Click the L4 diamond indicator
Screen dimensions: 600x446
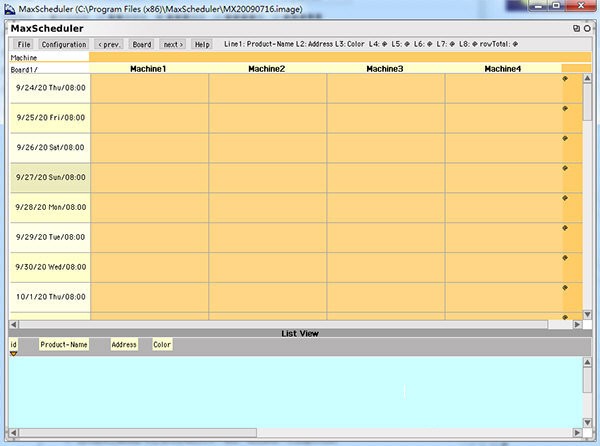385,44
